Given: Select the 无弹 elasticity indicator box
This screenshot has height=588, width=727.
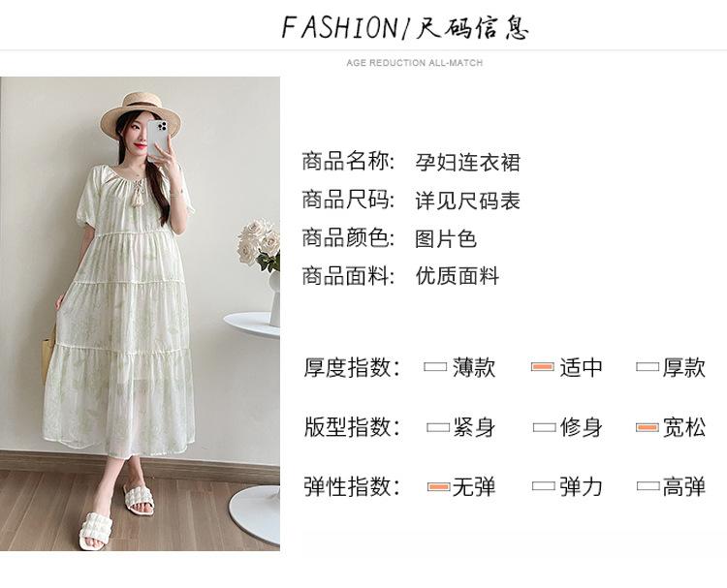Looking at the screenshot, I should point(438,486).
